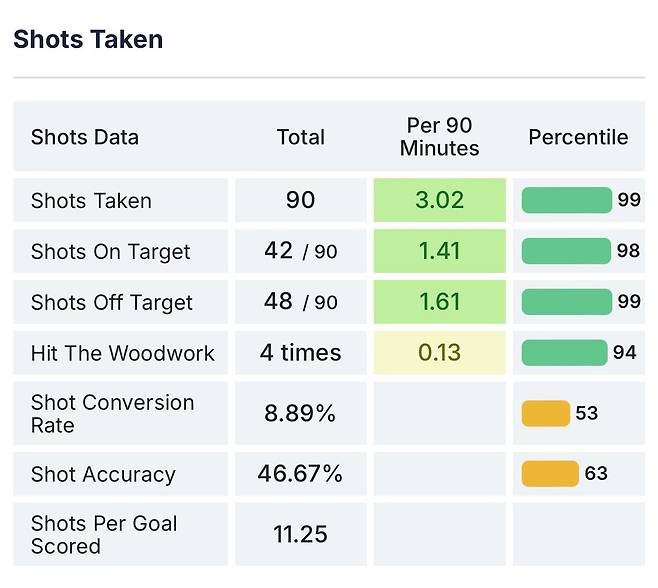Click the green 1.41 per-90 cell
The height and width of the screenshot is (588, 658).
[x=440, y=252]
